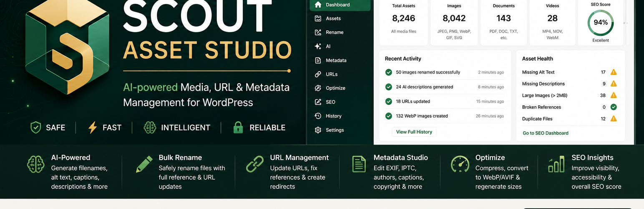Screen dimensions: 644x209
Task: Click green check beside 50 images renamed
Action: click(389, 72)
